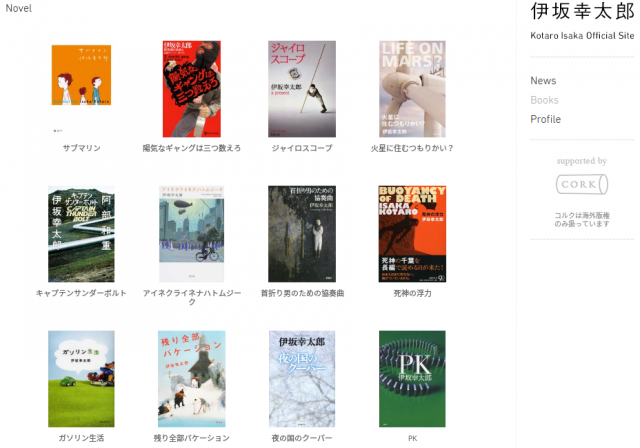Image resolution: width=640 pixels, height=448 pixels.
Task: Click the 伊坂幸太郎 site title
Action: click(582, 11)
